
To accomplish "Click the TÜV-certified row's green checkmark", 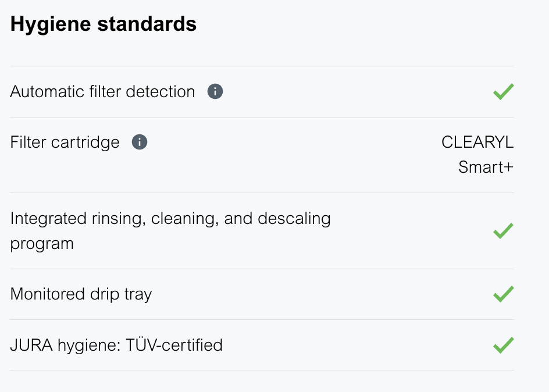I will [503, 345].
